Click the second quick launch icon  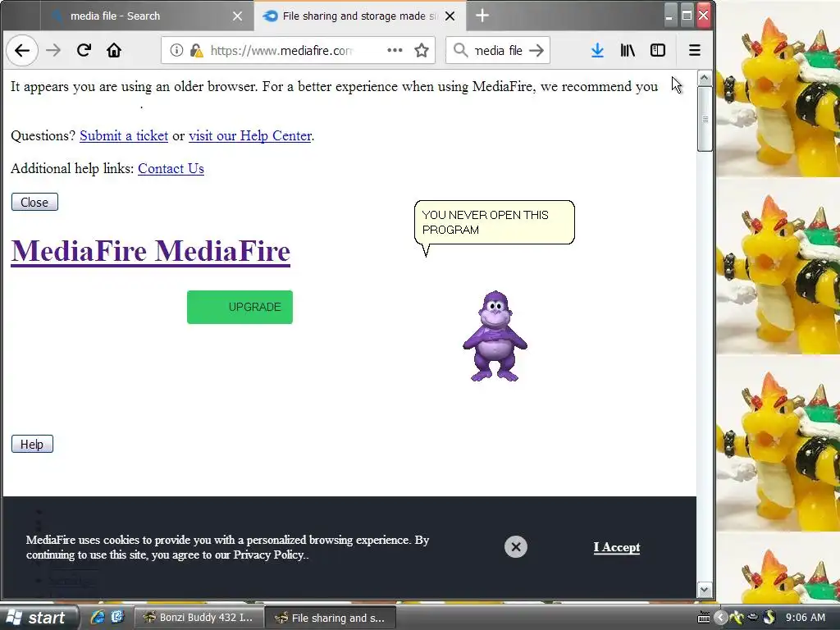pos(117,617)
